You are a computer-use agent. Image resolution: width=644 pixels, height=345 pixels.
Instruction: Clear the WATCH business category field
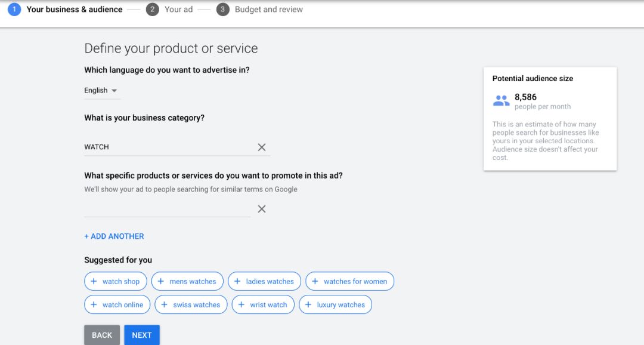262,147
